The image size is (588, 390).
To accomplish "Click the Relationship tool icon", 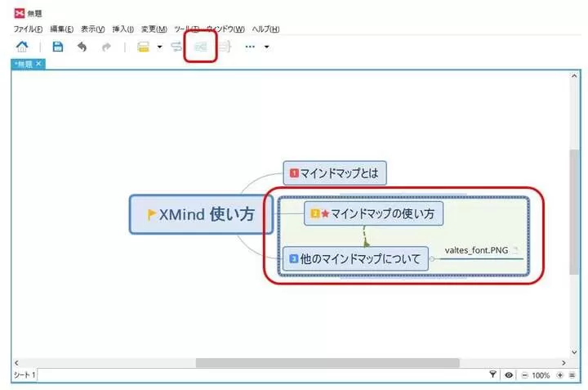I will click(176, 47).
